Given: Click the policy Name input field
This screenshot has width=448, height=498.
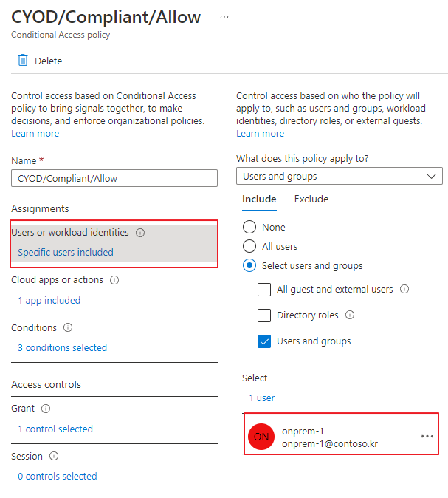Looking at the screenshot, I should pos(114,178).
